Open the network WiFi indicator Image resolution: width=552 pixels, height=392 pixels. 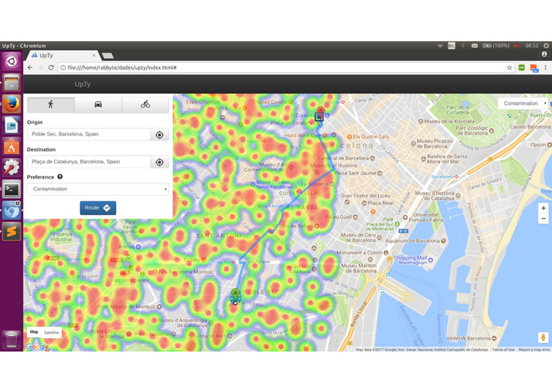coord(440,46)
